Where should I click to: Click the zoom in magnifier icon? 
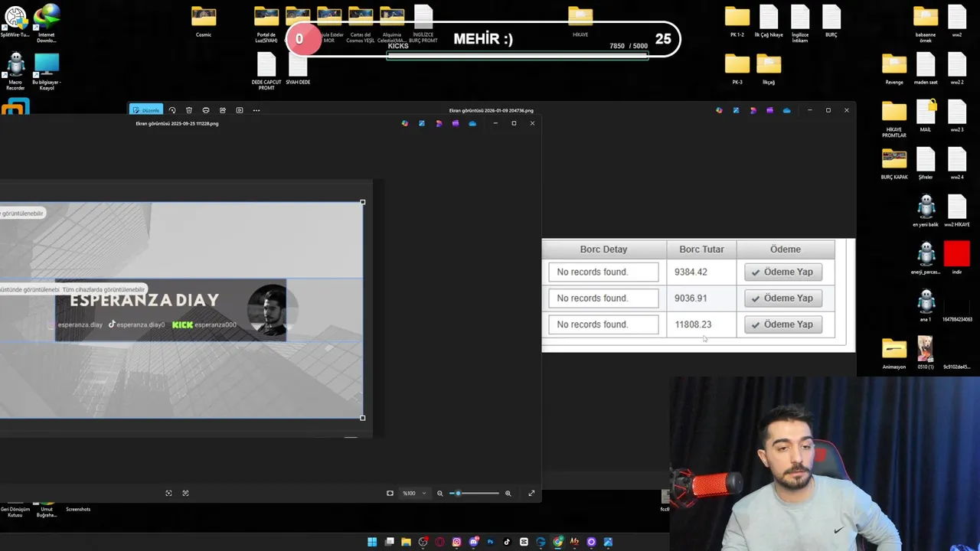click(508, 494)
